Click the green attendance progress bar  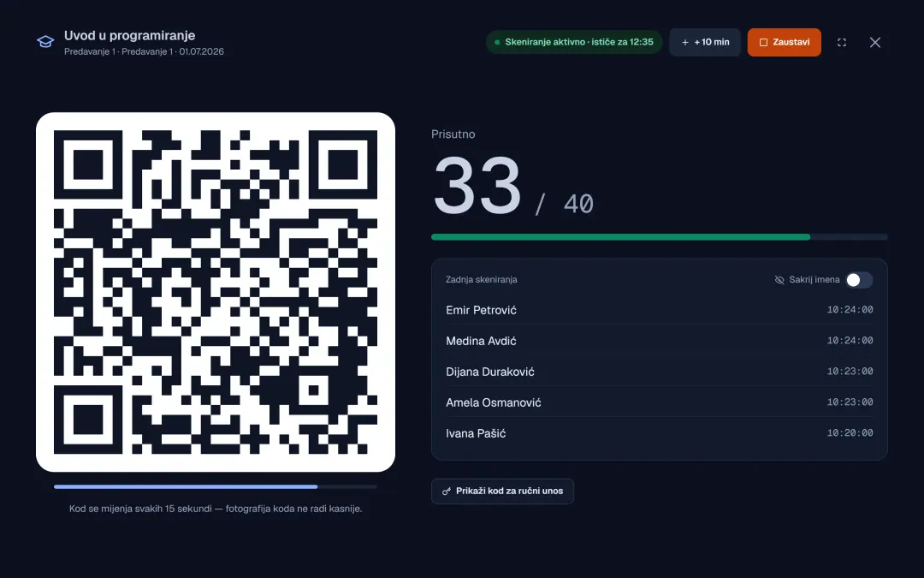point(660,237)
